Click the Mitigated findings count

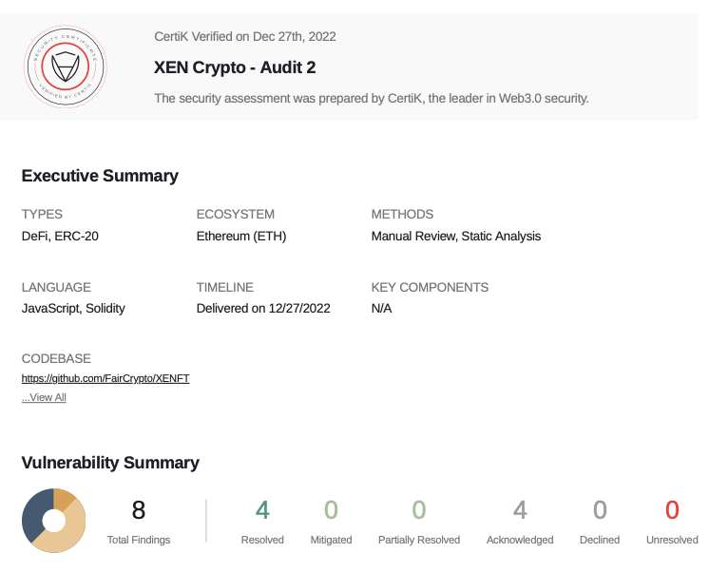[331, 510]
